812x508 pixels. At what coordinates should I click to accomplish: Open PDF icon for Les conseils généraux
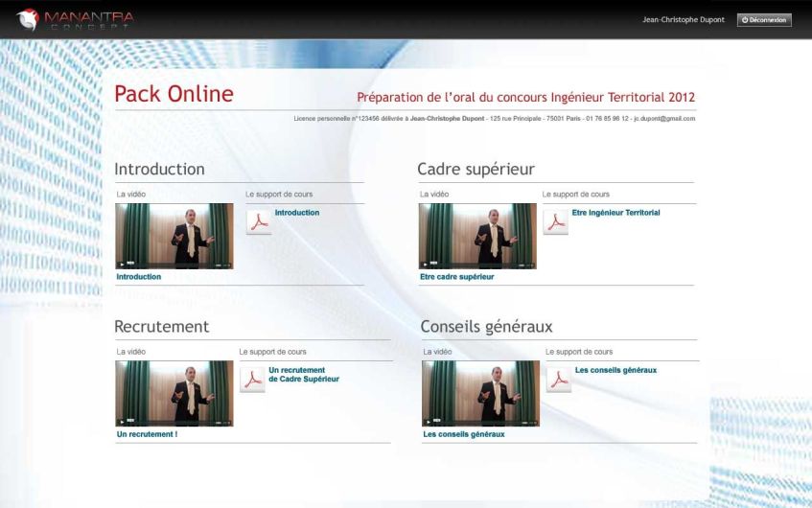[559, 380]
